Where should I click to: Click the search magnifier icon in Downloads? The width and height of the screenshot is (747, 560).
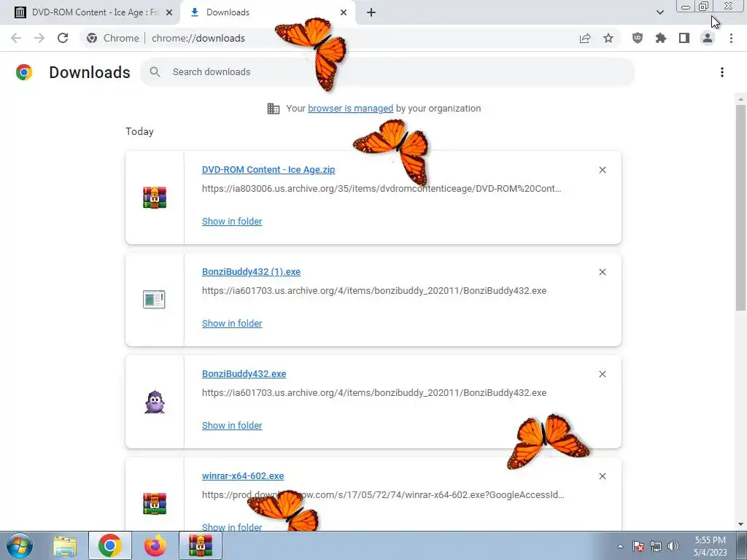point(155,72)
